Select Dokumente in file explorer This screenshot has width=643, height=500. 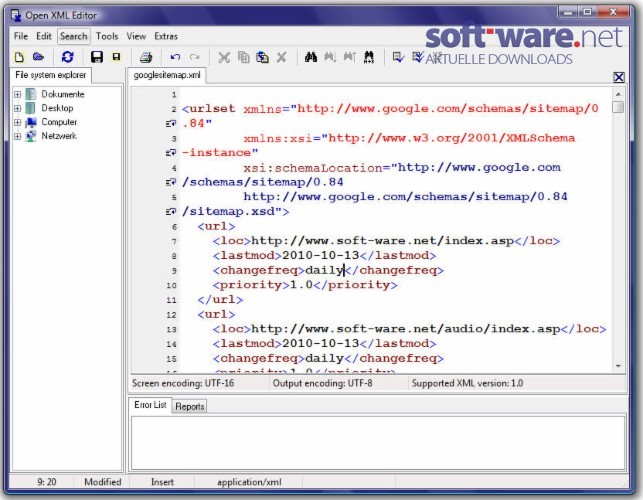(x=63, y=94)
